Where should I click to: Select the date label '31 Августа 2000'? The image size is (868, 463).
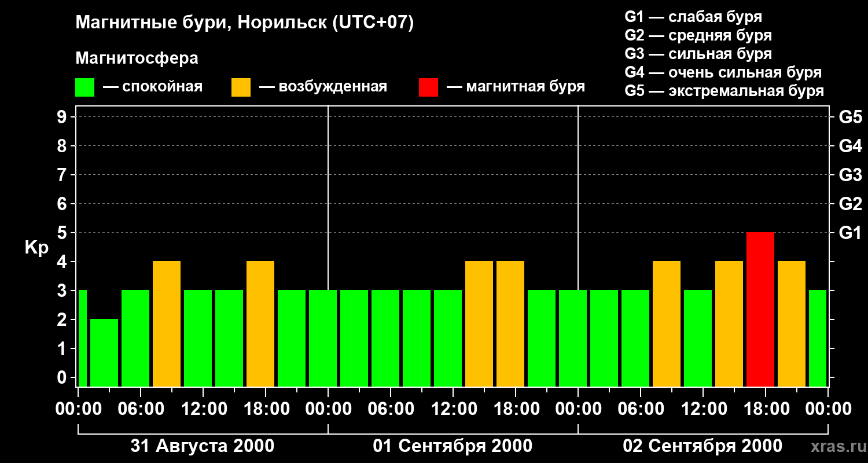point(203,446)
